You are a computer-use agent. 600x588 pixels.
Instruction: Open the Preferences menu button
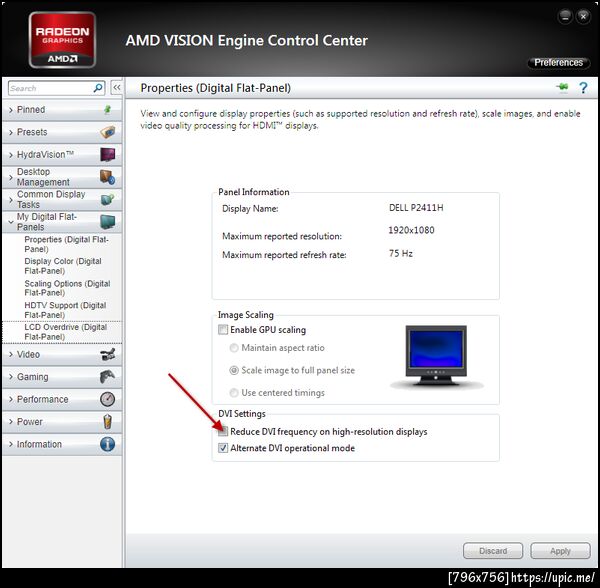tap(558, 62)
